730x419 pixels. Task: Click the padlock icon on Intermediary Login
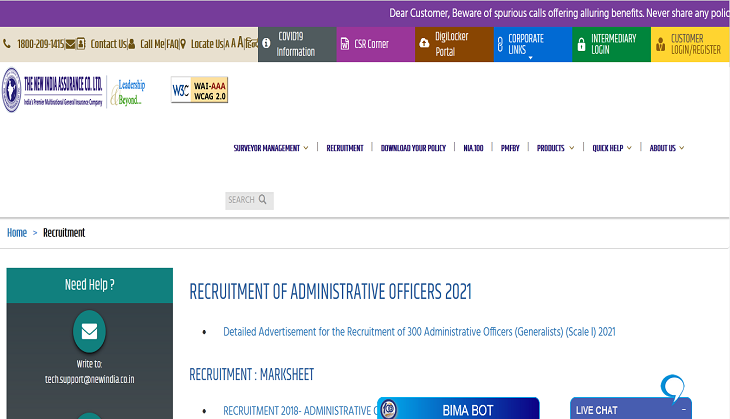click(581, 44)
